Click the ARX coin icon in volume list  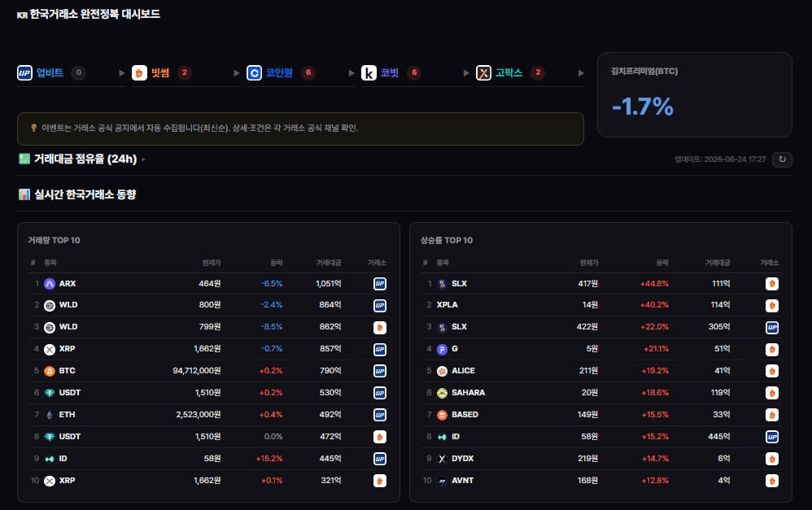click(50, 284)
